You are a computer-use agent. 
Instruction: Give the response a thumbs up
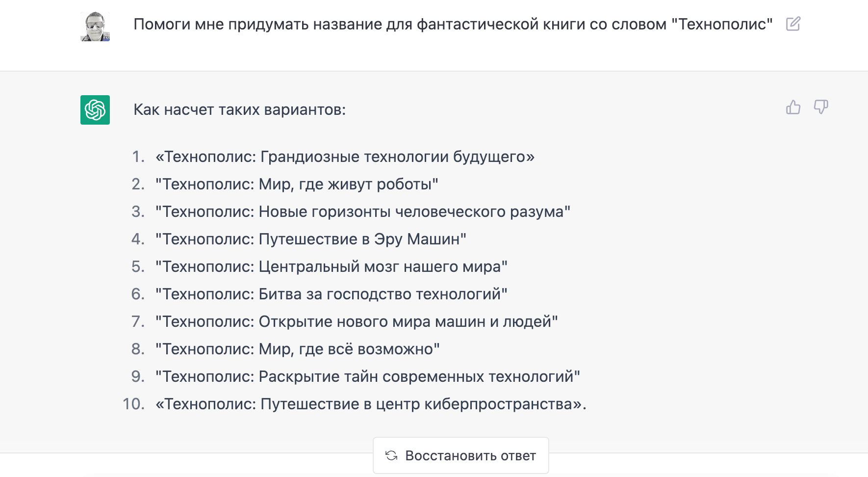pyautogui.click(x=793, y=107)
